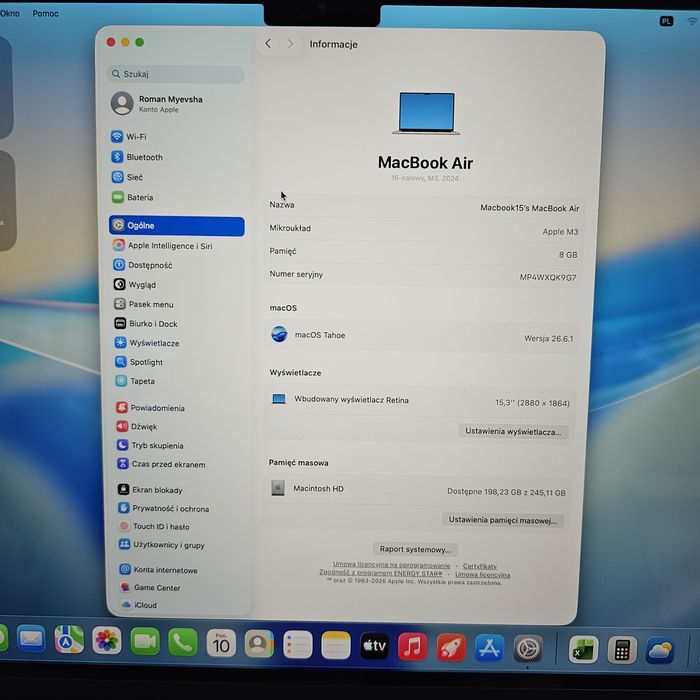Viewport: 700px width, 700px height.
Task: Open Phone app from the Dock
Action: [183, 642]
